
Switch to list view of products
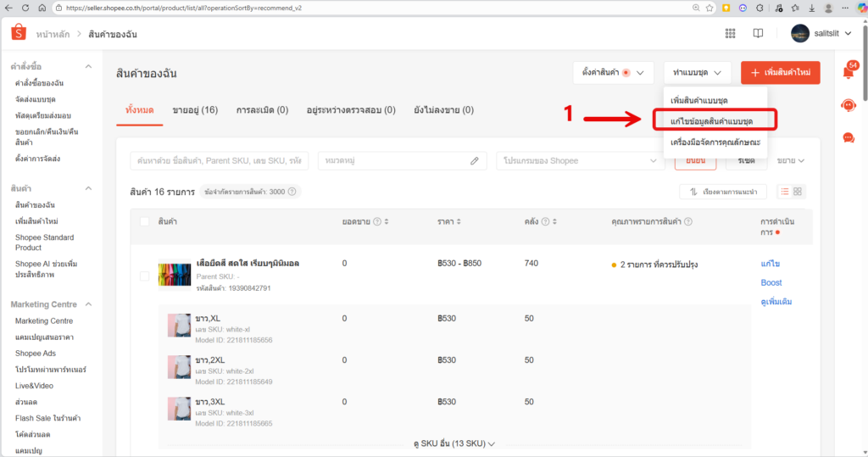pos(784,192)
